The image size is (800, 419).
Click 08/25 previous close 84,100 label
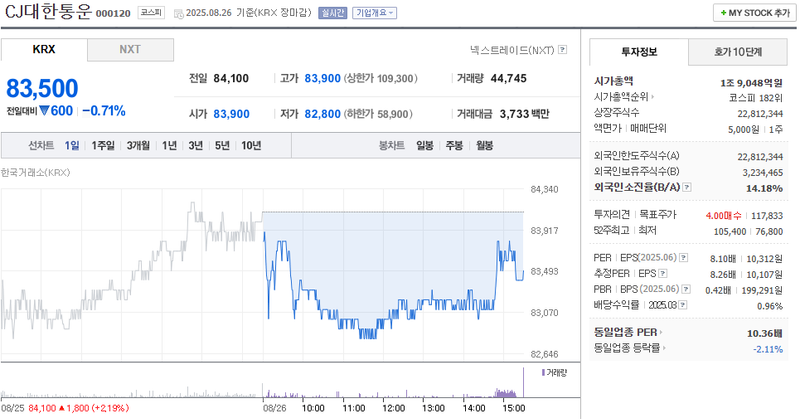click(x=65, y=408)
